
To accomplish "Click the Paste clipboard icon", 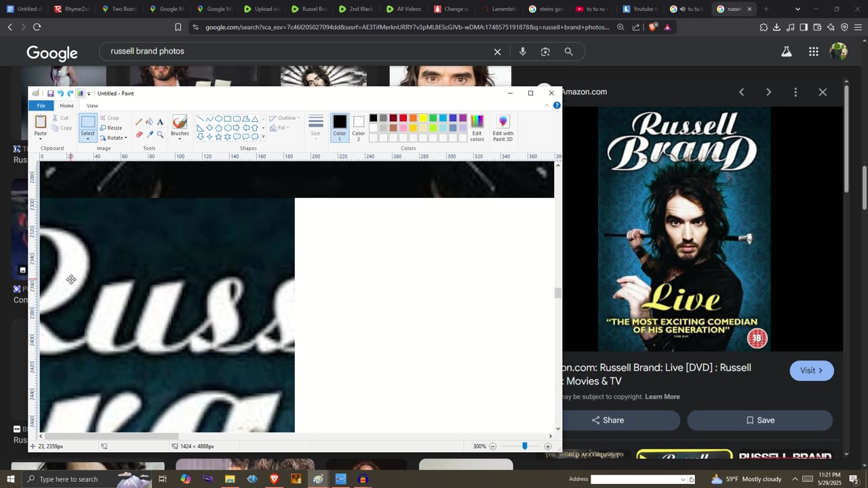I will click(x=41, y=122).
